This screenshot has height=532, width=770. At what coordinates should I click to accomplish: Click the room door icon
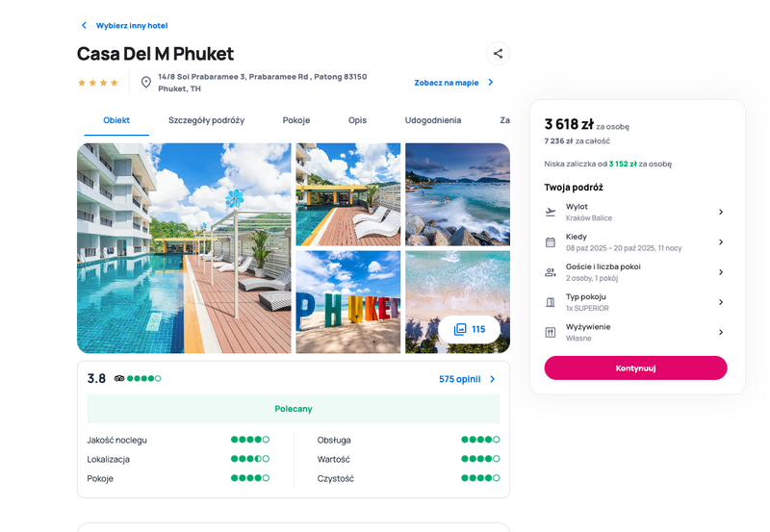pyautogui.click(x=551, y=302)
